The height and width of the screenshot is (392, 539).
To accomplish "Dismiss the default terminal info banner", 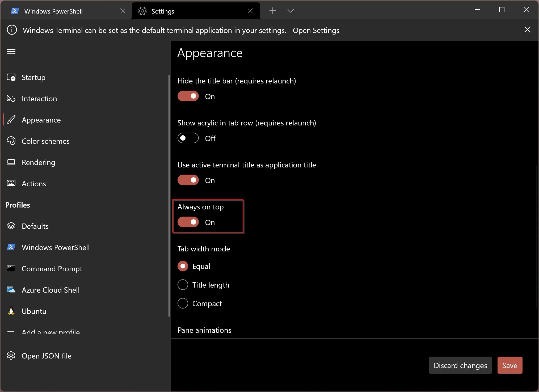I will point(527,30).
